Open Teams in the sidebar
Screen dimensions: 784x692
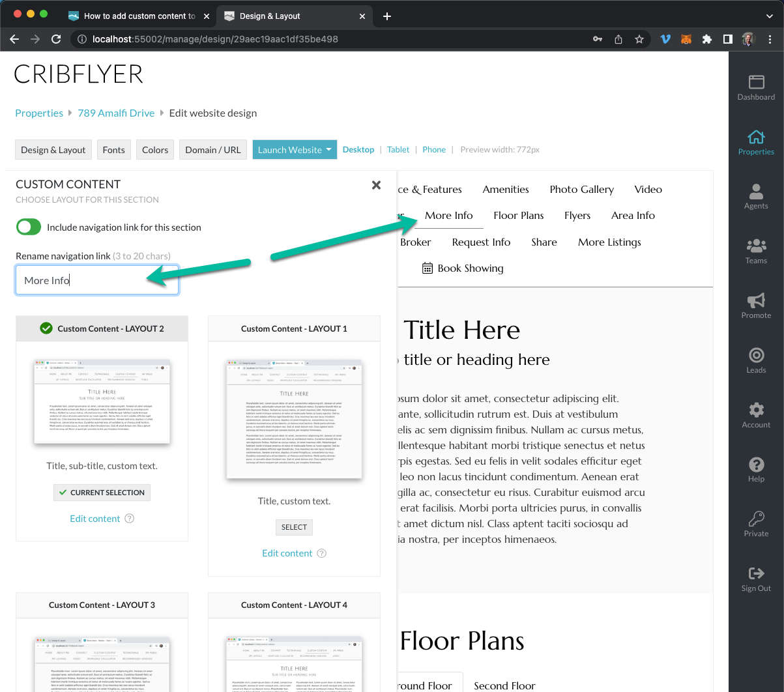coord(756,251)
